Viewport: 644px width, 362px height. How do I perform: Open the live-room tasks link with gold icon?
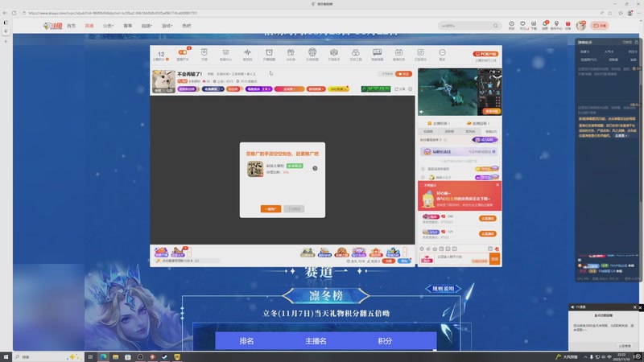pyautogui.click(x=477, y=123)
